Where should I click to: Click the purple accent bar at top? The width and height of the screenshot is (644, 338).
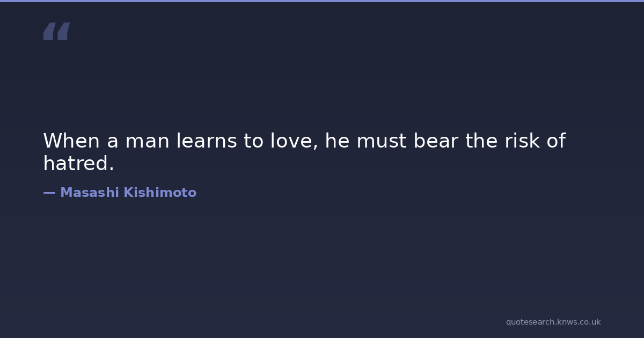coord(322,1)
